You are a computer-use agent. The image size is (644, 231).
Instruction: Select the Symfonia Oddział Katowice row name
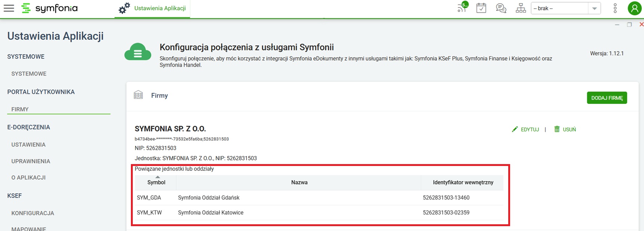211,213
